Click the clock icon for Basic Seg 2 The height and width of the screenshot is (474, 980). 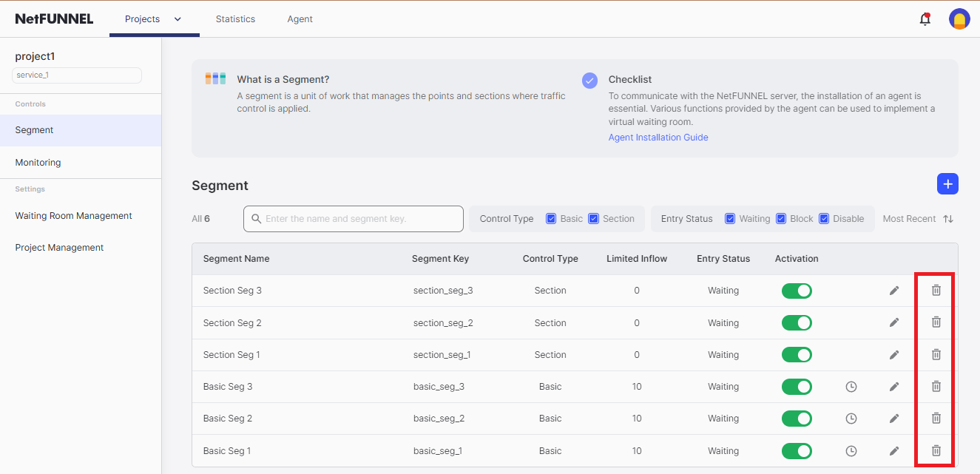851,419
